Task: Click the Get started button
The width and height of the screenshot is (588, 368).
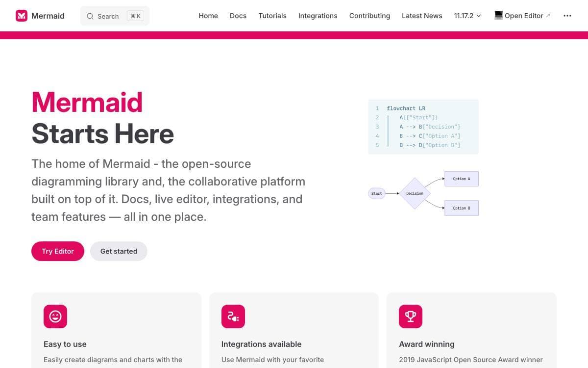Action: (119, 251)
